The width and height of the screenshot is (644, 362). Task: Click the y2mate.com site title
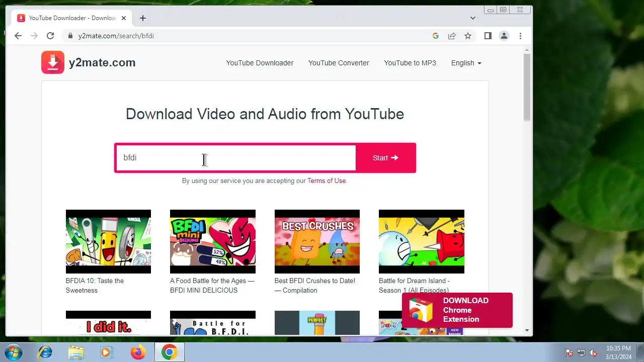[102, 62]
